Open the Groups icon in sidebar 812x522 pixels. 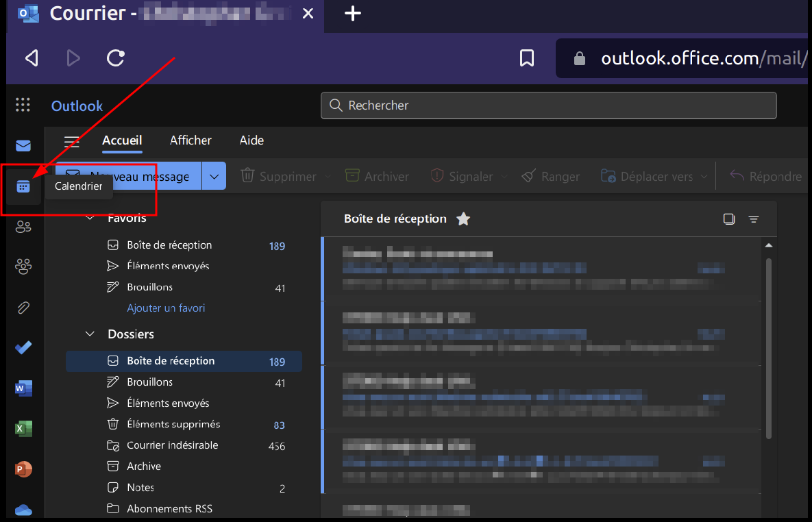coord(23,267)
